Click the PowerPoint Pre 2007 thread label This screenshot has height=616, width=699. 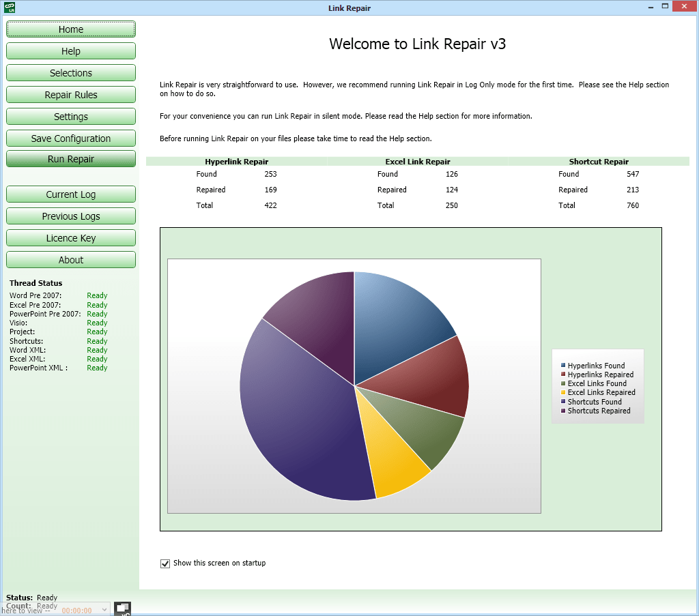point(45,314)
